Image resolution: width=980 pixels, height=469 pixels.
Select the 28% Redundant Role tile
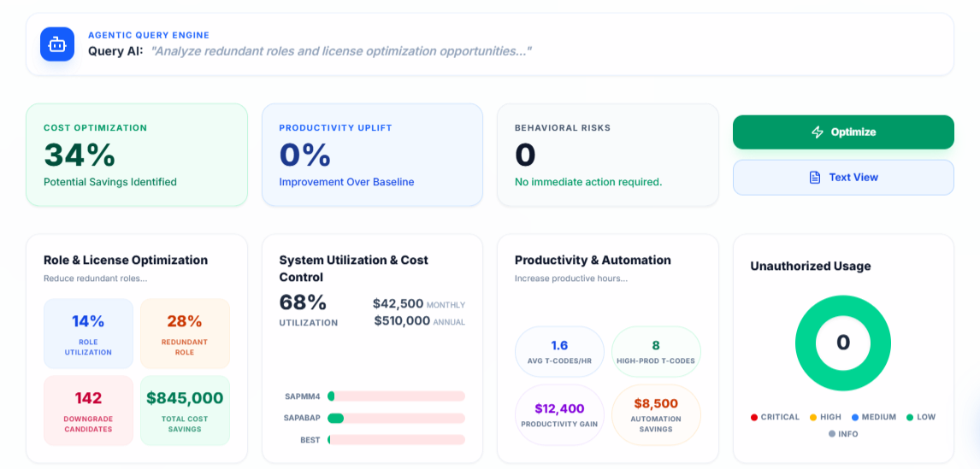tap(185, 332)
